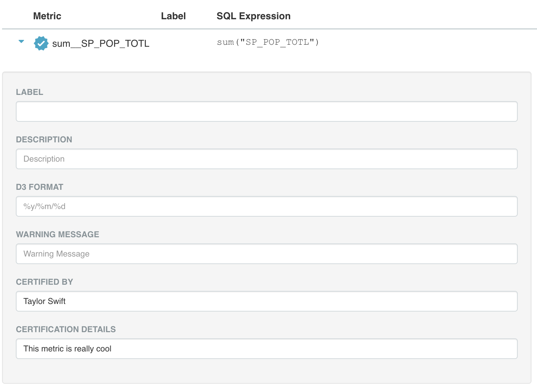
Task: Focus the Warning Message input field
Action: pyautogui.click(x=266, y=254)
